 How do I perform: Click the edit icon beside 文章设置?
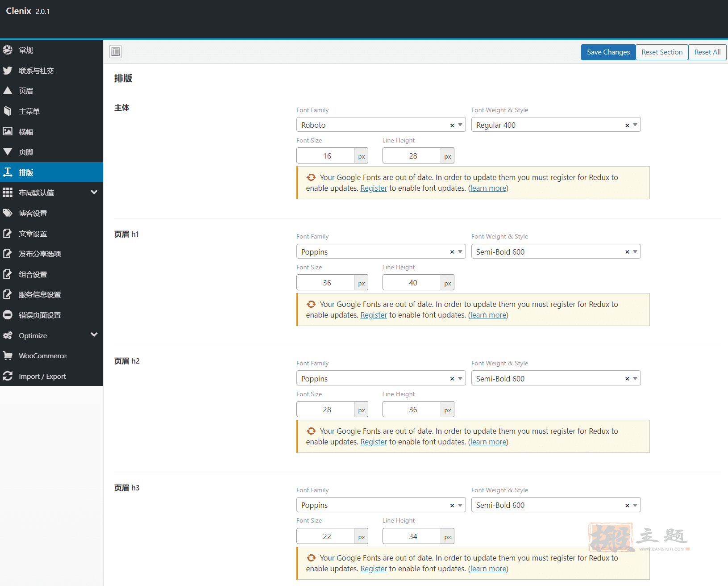(x=8, y=233)
